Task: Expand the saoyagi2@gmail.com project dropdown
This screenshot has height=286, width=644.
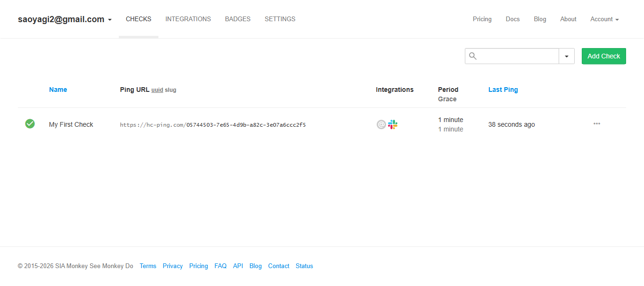Action: 65,19
